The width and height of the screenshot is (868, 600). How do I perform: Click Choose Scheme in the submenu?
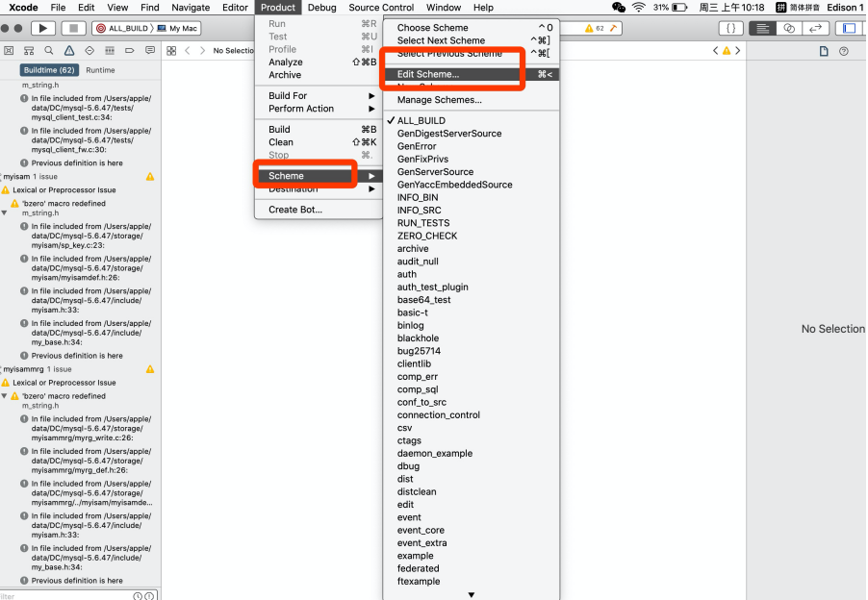point(472,28)
